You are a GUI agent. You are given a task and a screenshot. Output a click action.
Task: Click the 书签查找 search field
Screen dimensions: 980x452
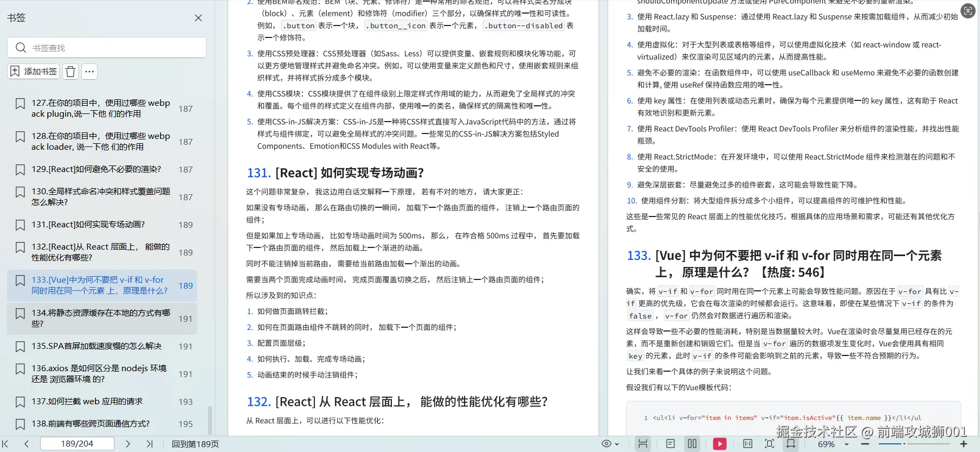(107, 48)
